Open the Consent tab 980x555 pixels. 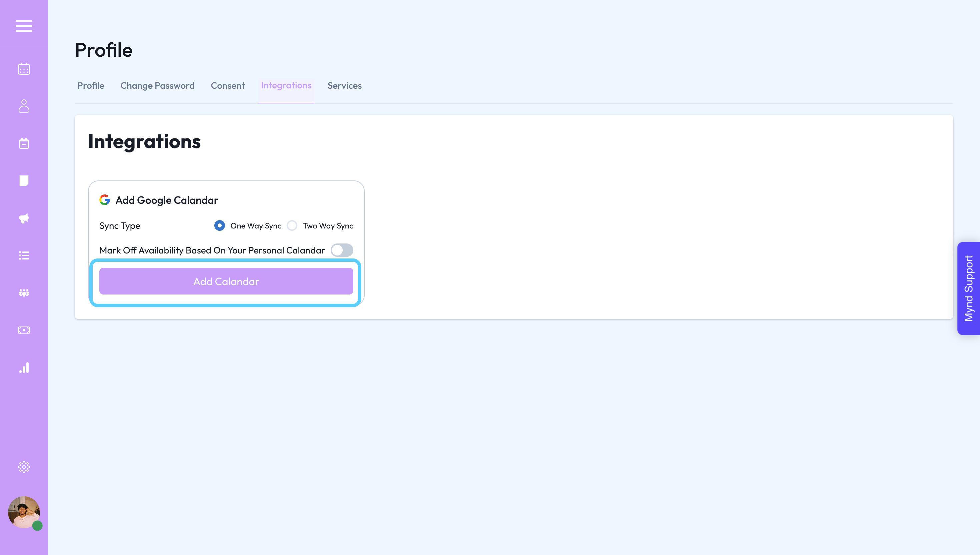(228, 86)
